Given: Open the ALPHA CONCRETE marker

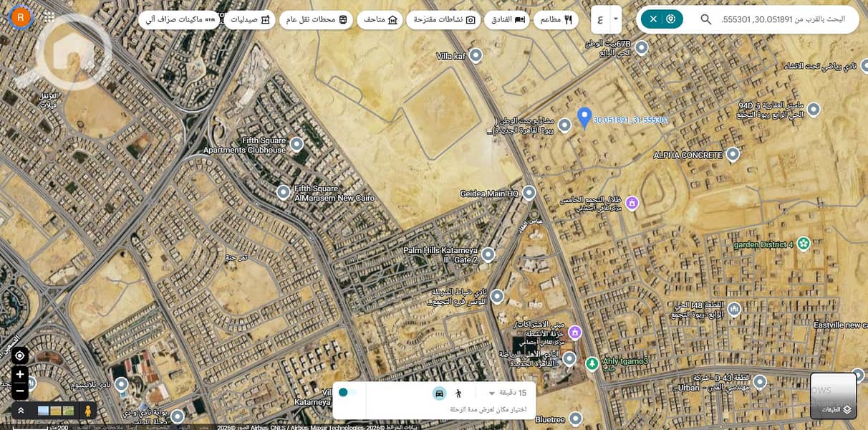Looking at the screenshot, I should pos(733,154).
